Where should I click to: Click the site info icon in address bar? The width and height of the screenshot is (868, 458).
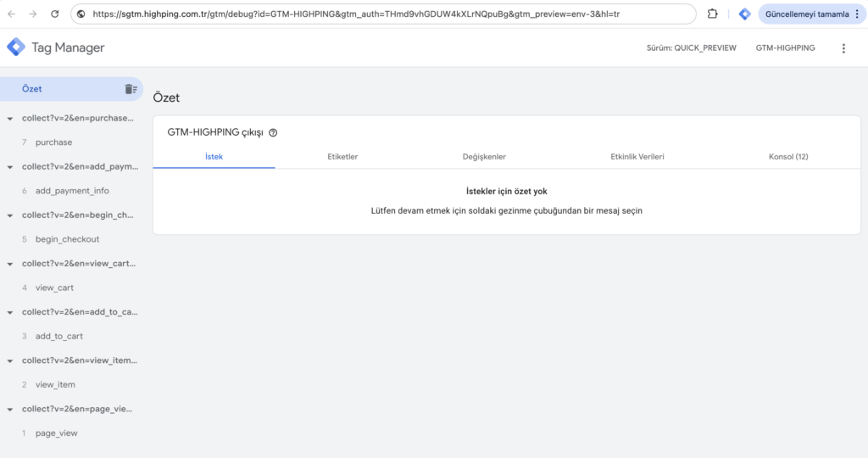point(81,14)
